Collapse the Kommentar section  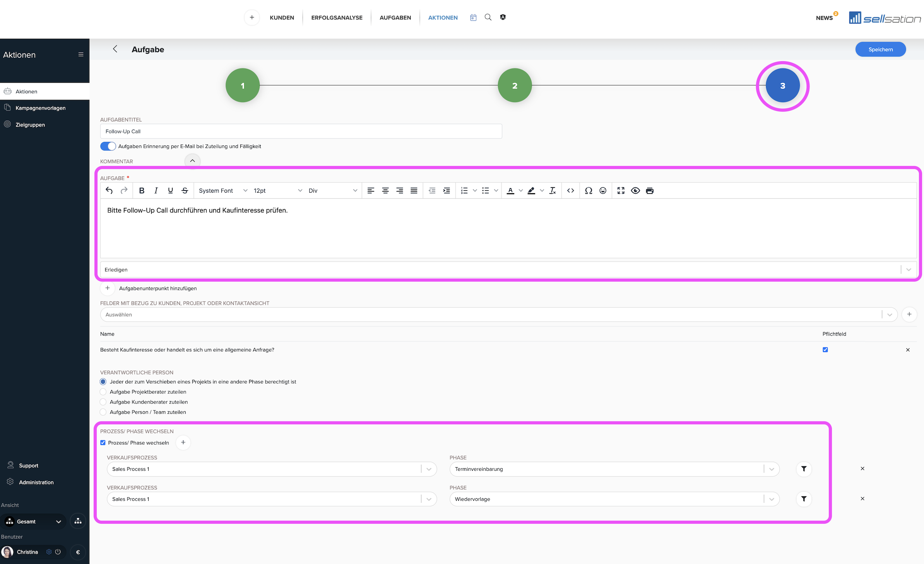[x=192, y=161]
